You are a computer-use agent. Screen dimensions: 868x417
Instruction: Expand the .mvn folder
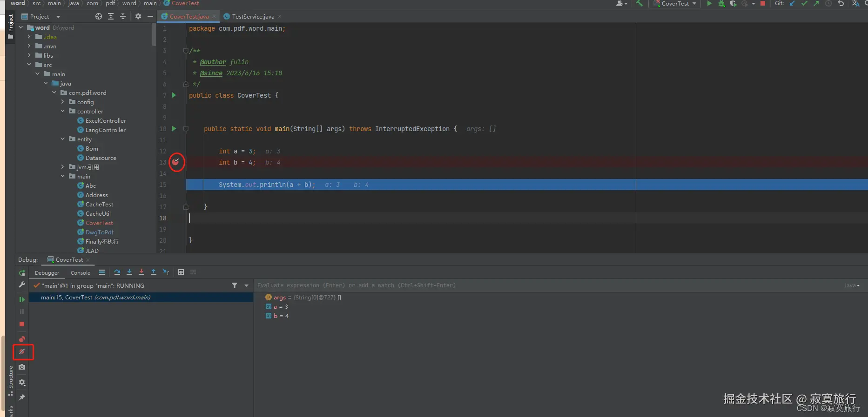tap(29, 46)
